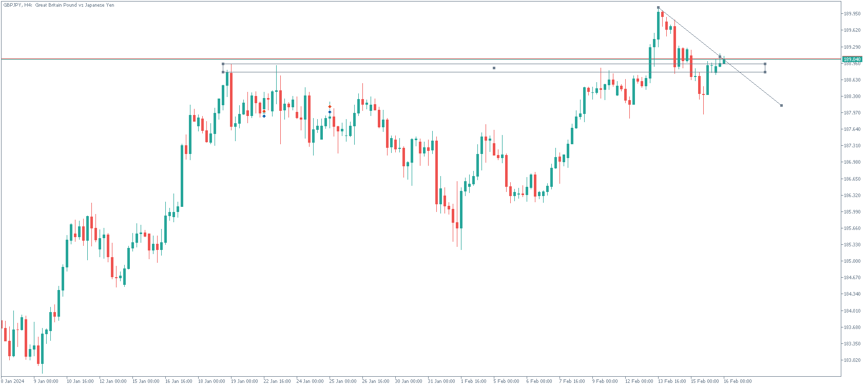Click the 187.970 price axis label
868x387 pixels.
click(852, 113)
